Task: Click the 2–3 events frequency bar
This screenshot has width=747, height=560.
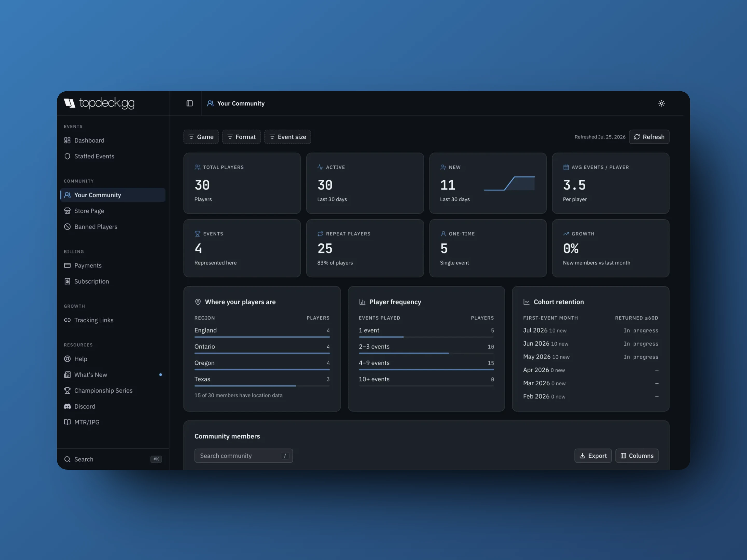Action: pos(426,353)
